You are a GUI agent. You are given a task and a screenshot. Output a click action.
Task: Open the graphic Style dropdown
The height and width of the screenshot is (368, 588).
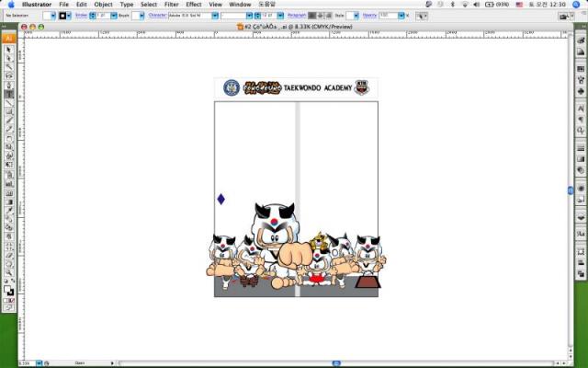tap(356, 16)
